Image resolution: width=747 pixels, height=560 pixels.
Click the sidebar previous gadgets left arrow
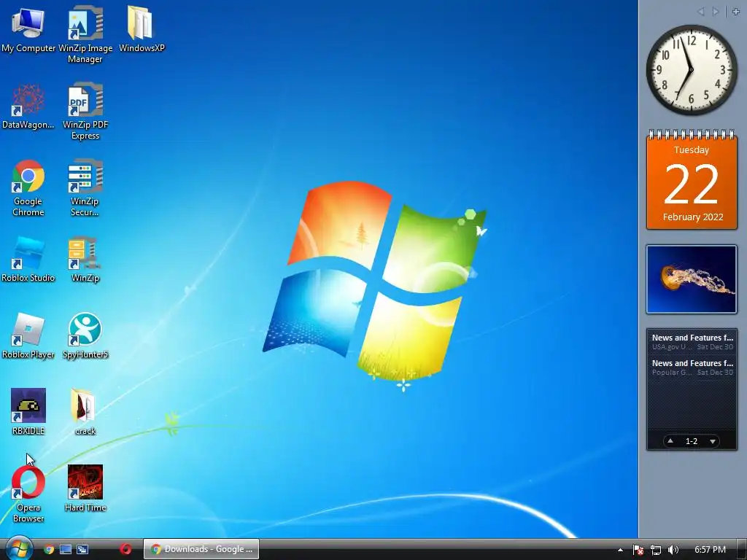(x=701, y=12)
